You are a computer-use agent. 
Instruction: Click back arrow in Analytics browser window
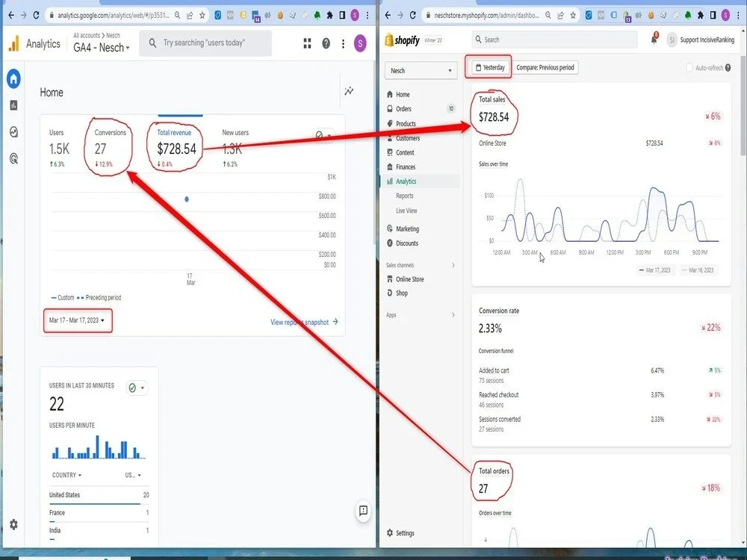11,15
